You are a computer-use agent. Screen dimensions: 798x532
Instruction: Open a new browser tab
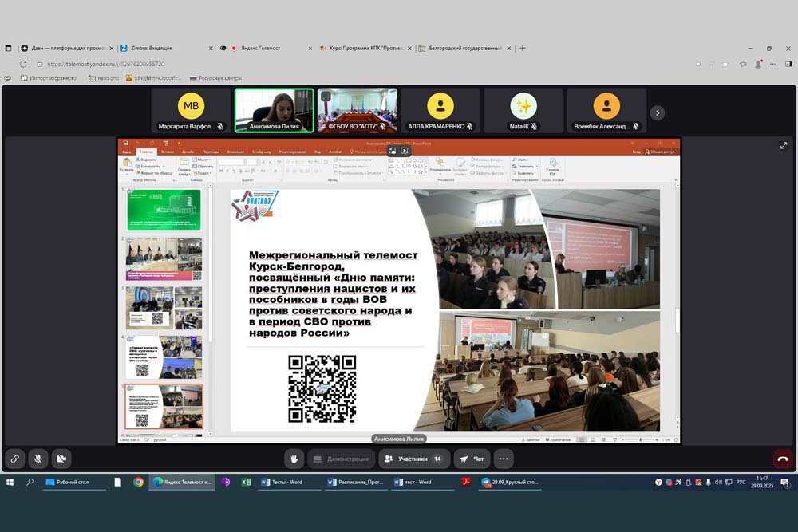click(x=523, y=48)
